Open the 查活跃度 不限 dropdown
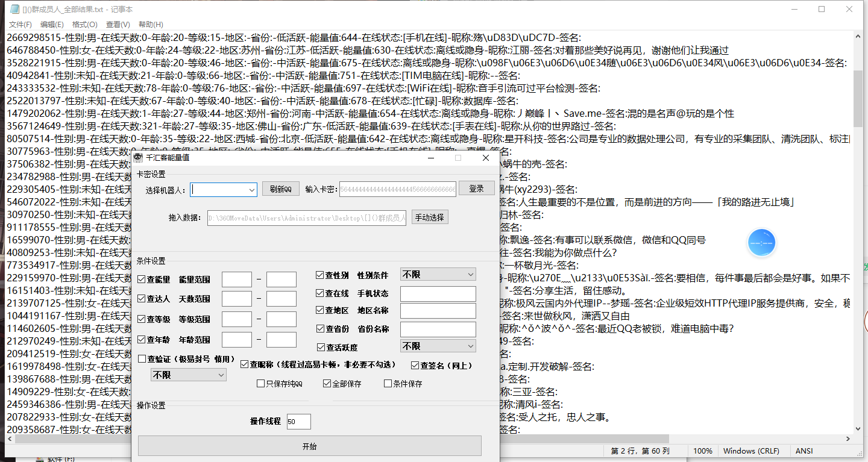The width and height of the screenshot is (868, 462). (438, 346)
